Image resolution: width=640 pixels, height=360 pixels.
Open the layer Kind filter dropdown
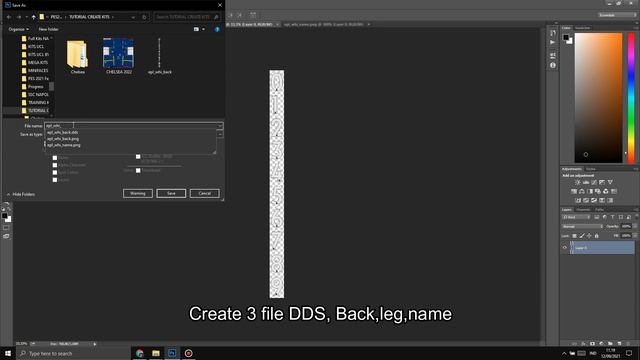(576, 217)
